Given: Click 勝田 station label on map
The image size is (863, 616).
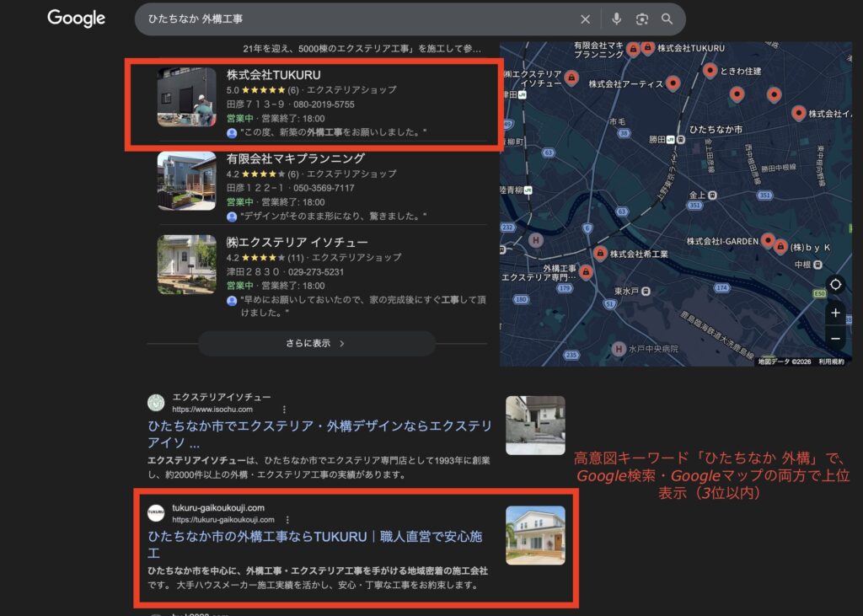Looking at the screenshot, I should pos(657,140).
